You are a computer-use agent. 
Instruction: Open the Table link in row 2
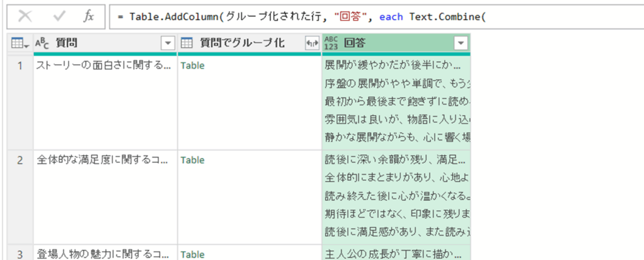pos(192,160)
